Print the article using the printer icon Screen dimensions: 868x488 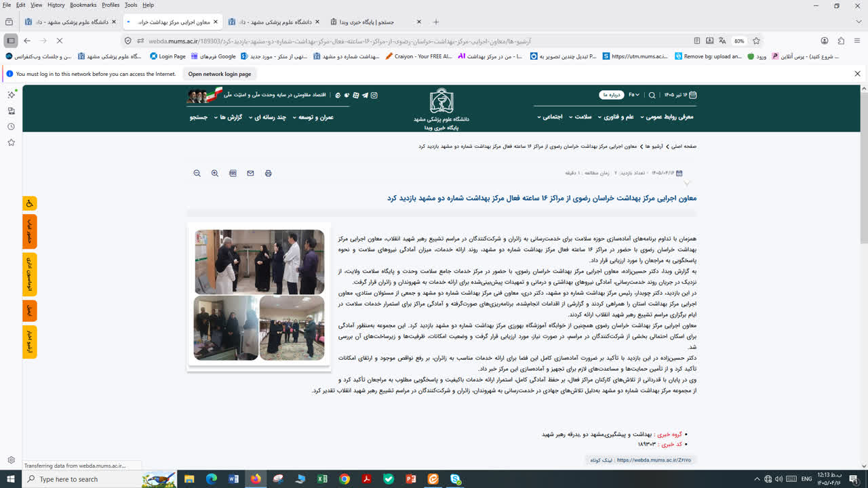pyautogui.click(x=268, y=174)
